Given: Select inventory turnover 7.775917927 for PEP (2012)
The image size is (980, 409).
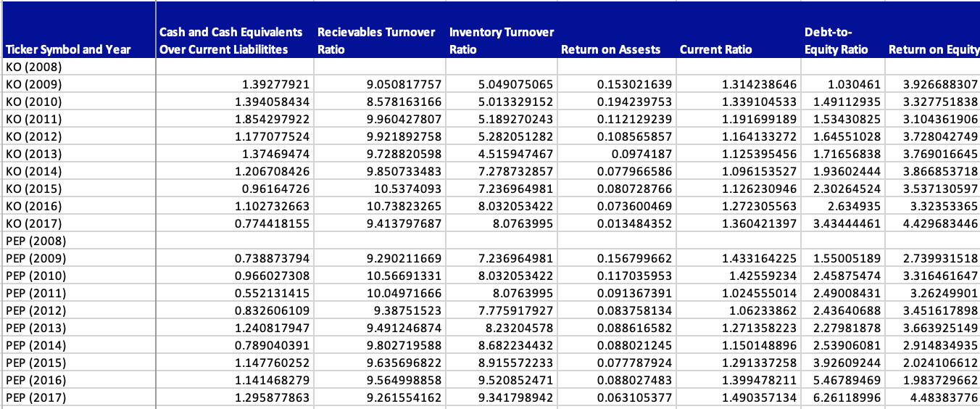Looking at the screenshot, I should (x=502, y=310).
